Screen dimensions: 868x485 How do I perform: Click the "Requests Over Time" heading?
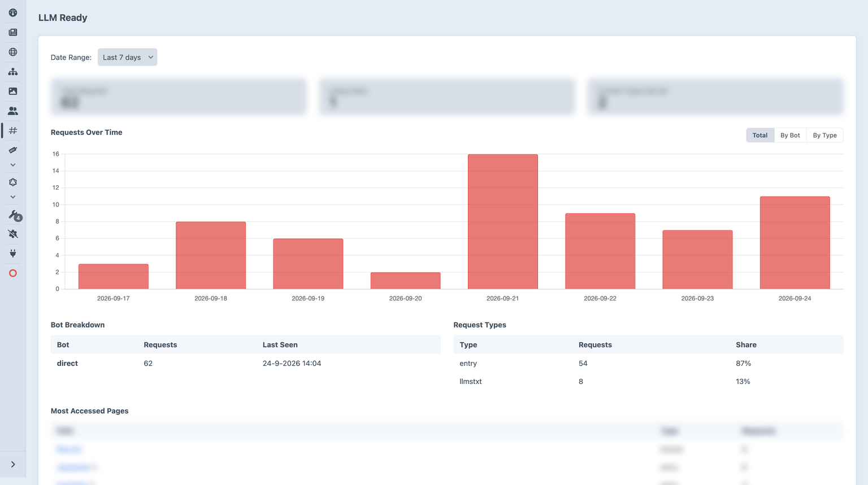coord(86,132)
